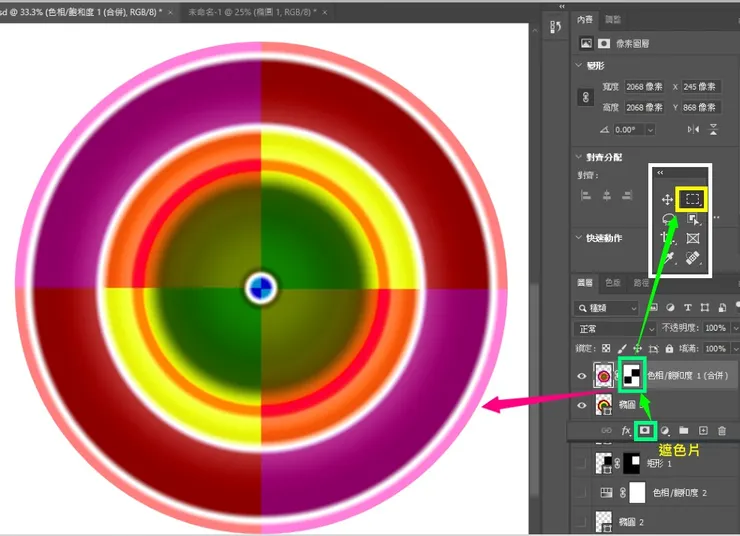740x536 pixels.
Task: Collapse the 對齊分配 section
Action: pos(579,156)
